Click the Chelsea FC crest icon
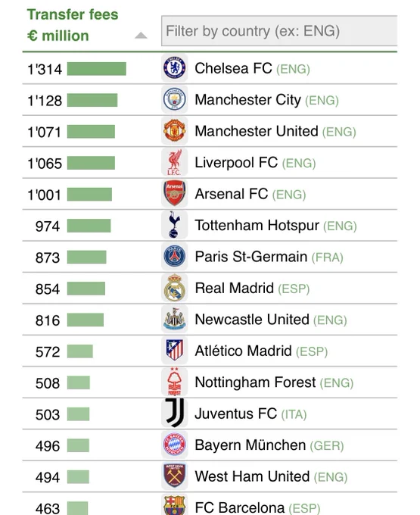The image size is (420, 515). pyautogui.click(x=175, y=68)
